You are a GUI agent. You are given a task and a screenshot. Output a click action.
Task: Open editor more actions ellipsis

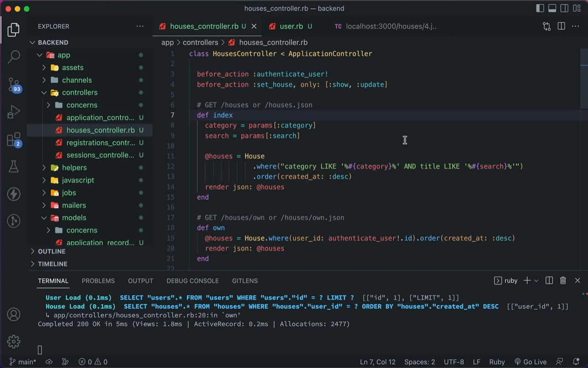(576, 26)
